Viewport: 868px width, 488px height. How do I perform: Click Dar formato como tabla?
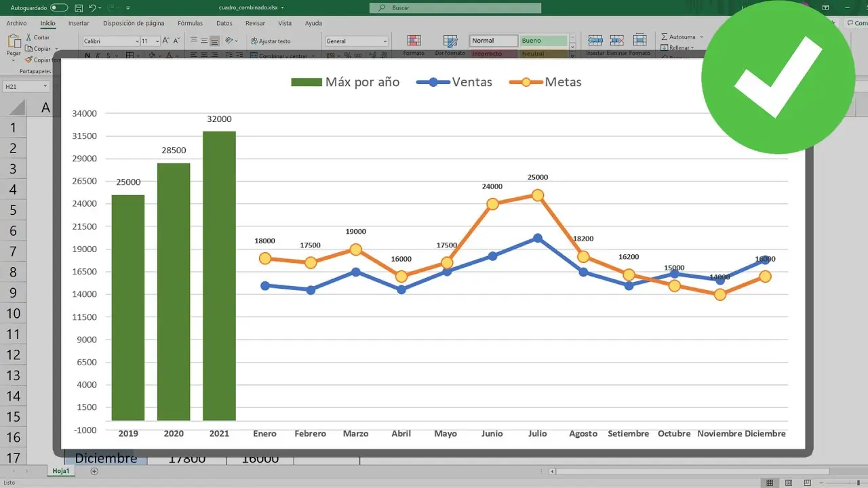pos(450,41)
